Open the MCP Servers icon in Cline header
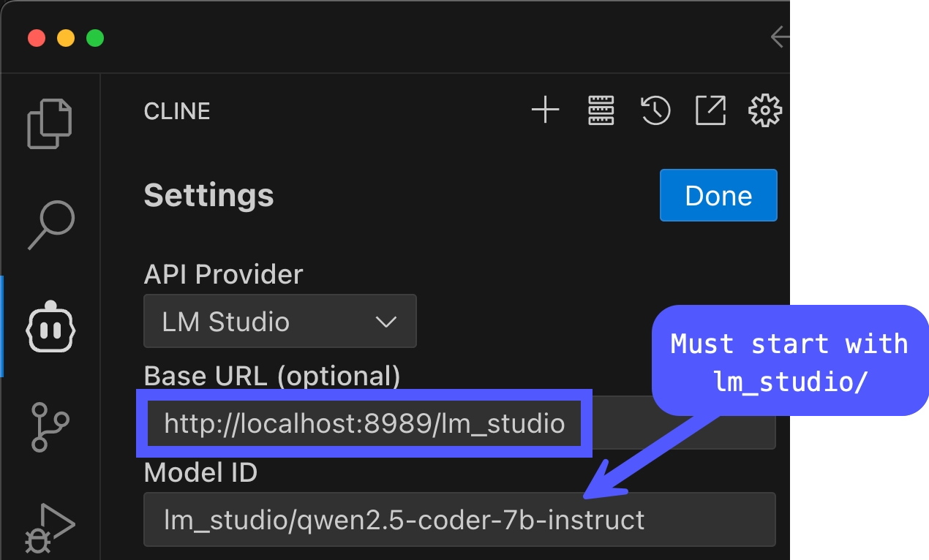The width and height of the screenshot is (929, 560). (x=601, y=110)
